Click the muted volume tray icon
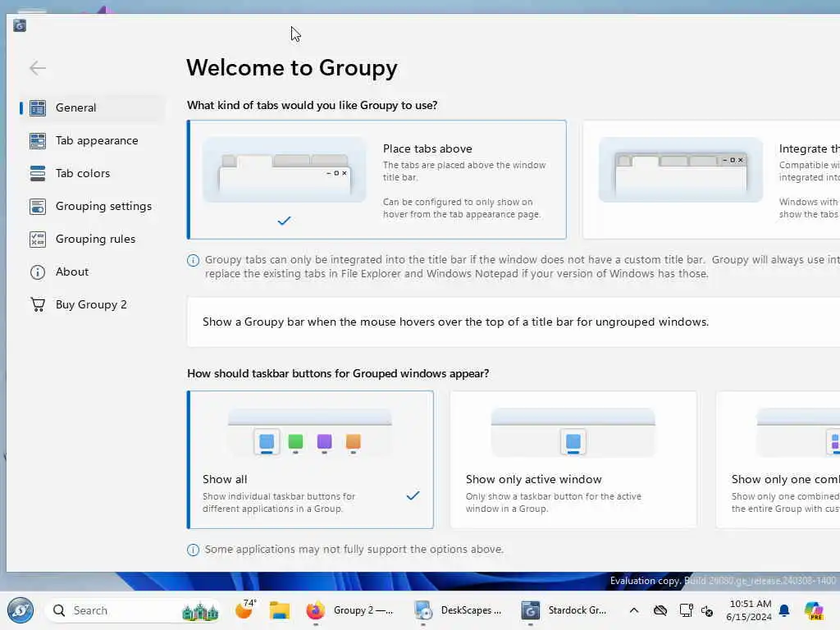The image size is (840, 630). (x=707, y=610)
